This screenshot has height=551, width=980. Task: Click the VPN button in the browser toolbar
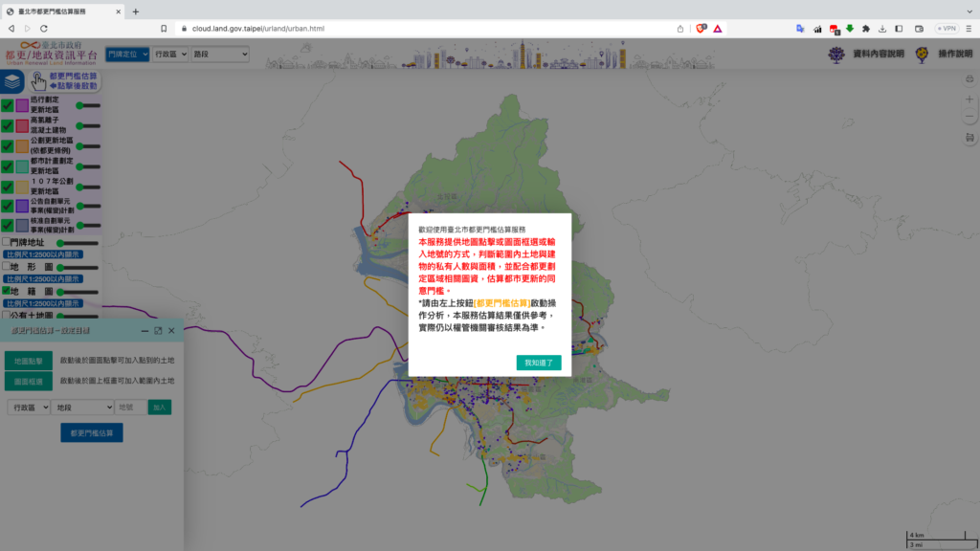point(947,29)
